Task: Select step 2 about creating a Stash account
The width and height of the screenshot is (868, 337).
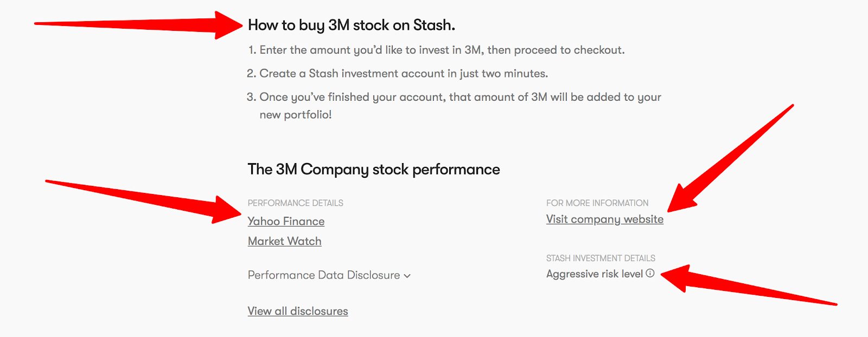Action: 397,74
